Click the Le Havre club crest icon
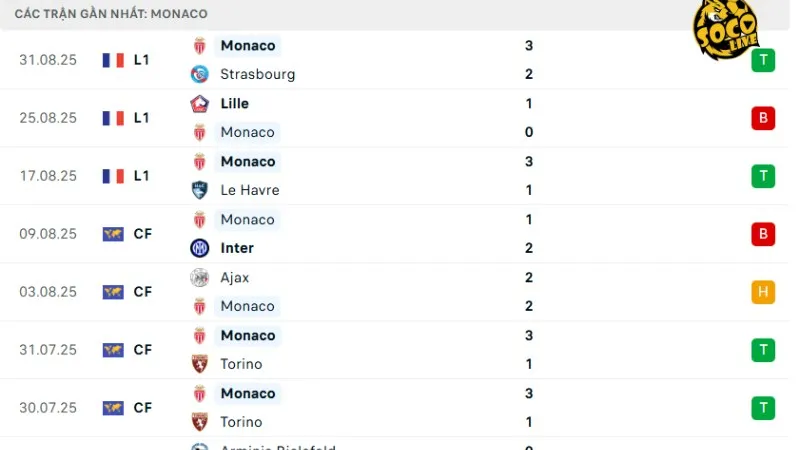 pyautogui.click(x=199, y=190)
